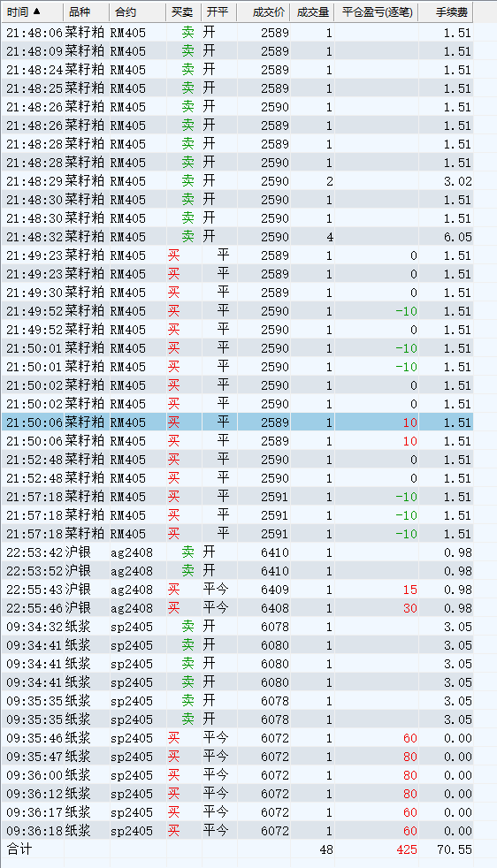Click the 平仓盈亏(逐笔) column header
The height and width of the screenshot is (868, 497).
coord(377,11)
